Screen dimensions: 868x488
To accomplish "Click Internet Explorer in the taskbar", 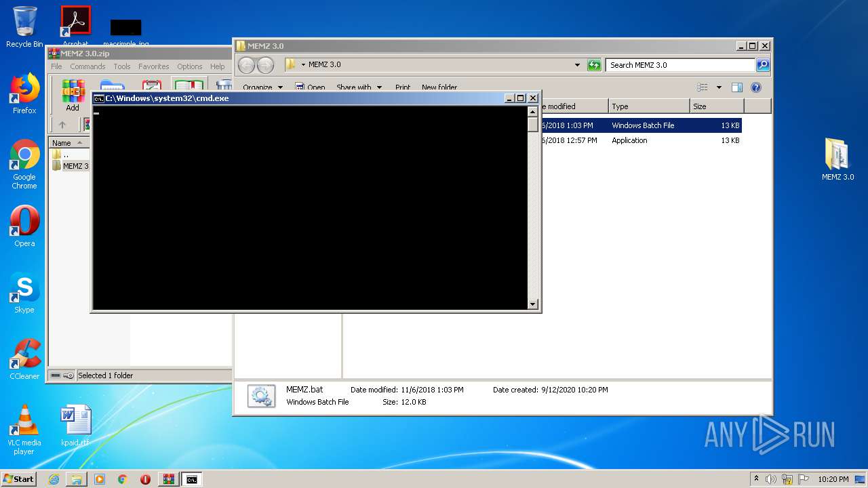I will click(x=54, y=479).
